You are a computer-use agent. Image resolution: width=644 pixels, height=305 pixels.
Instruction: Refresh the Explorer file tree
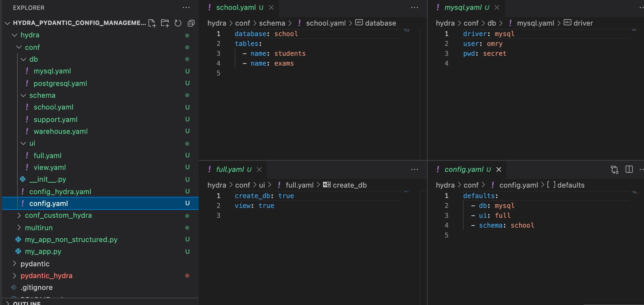(178, 23)
